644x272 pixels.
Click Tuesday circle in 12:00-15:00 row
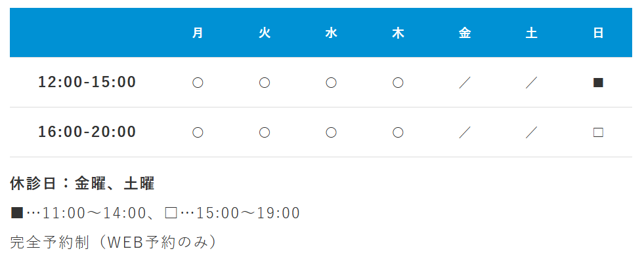pos(265,83)
